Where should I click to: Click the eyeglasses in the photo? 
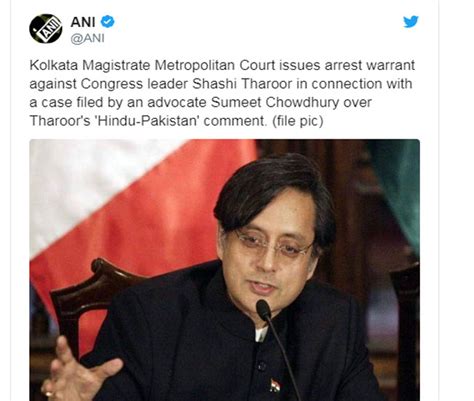coord(274,246)
